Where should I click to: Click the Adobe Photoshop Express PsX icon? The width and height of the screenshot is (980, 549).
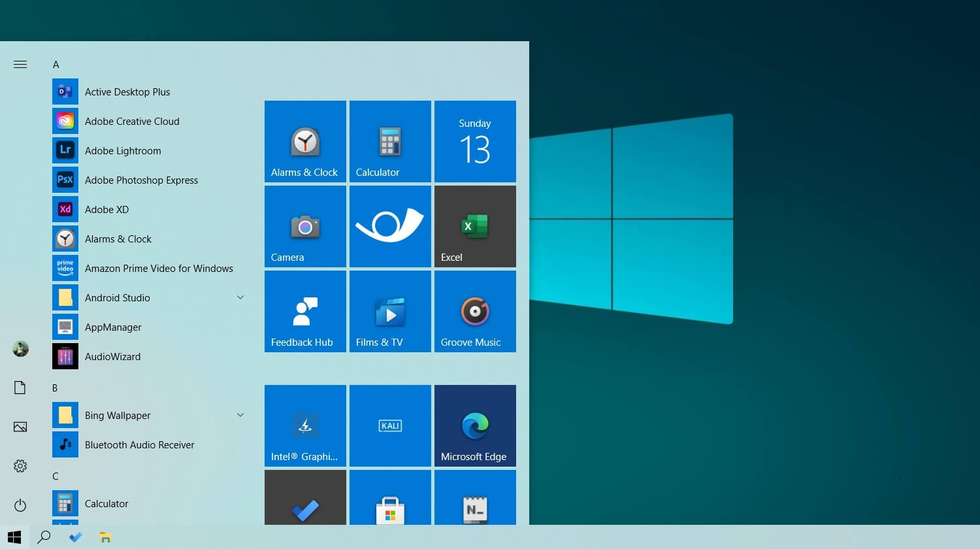click(x=65, y=180)
